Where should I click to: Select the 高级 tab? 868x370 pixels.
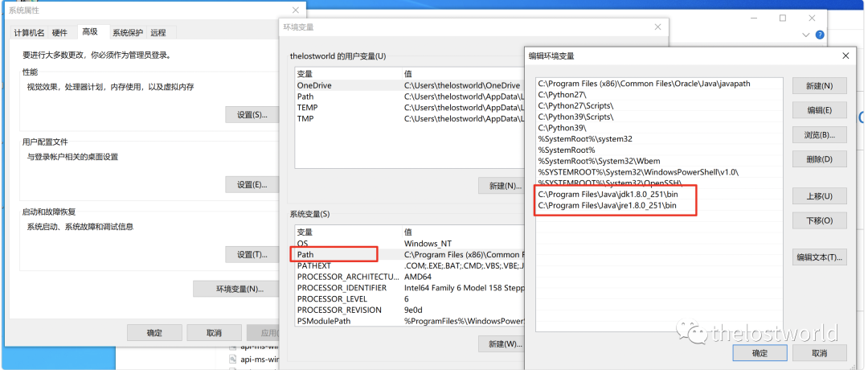click(x=90, y=31)
